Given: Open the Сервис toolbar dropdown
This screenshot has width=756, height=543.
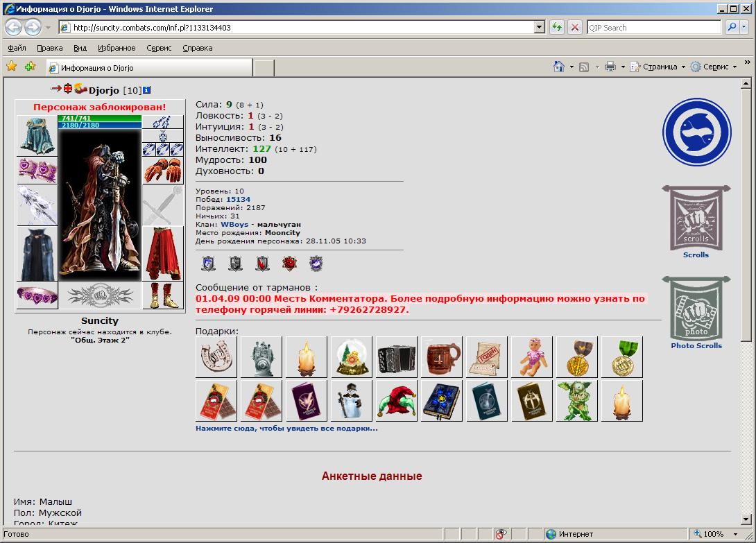Looking at the screenshot, I should click(714, 67).
